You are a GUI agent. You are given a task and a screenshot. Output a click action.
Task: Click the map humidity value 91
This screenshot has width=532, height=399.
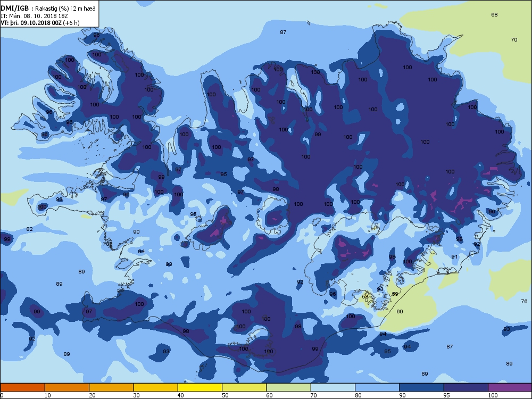pos(455,256)
